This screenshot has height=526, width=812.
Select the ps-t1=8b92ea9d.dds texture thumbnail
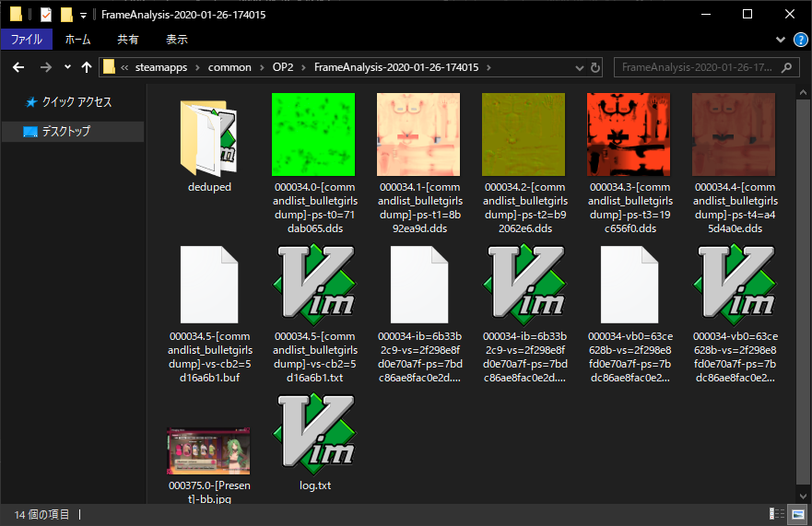418,134
